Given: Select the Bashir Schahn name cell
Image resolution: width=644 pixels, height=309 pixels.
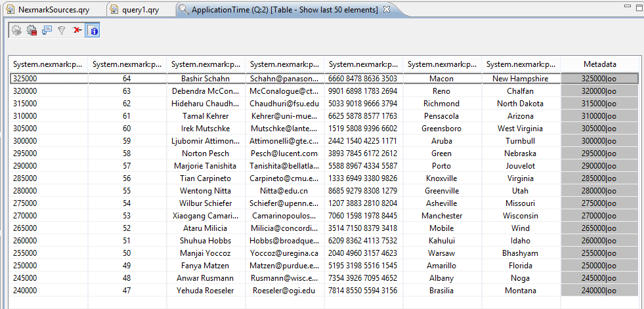Looking at the screenshot, I should [x=205, y=79].
